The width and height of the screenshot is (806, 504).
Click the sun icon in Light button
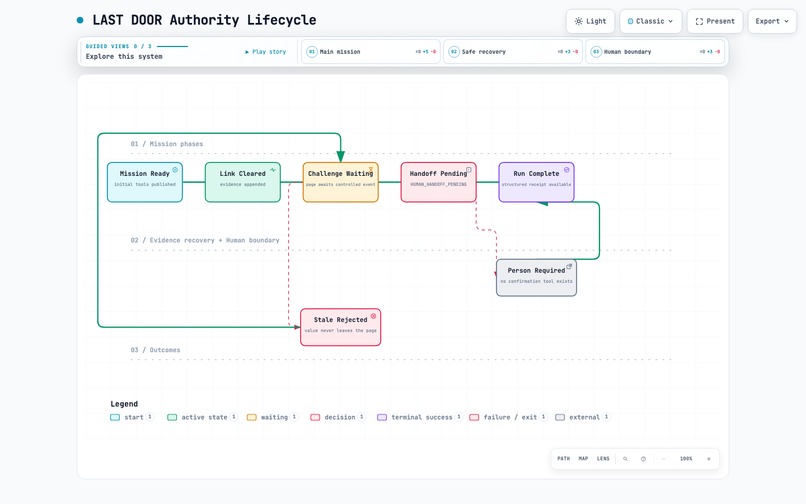(578, 21)
